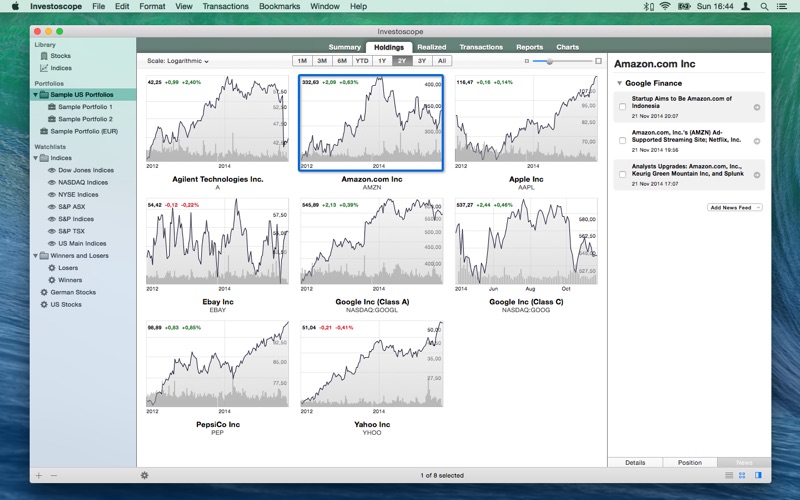
Task: Click the Bluetooth menu bar icon
Action: click(x=647, y=7)
